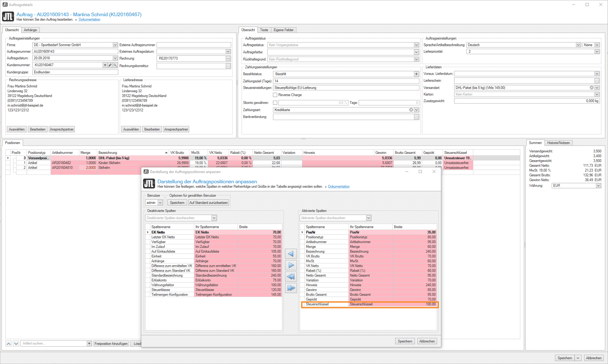This screenshot has height=364, width=608.
Task: Click single right arrow to activate column
Action: pyautogui.click(x=291, y=265)
